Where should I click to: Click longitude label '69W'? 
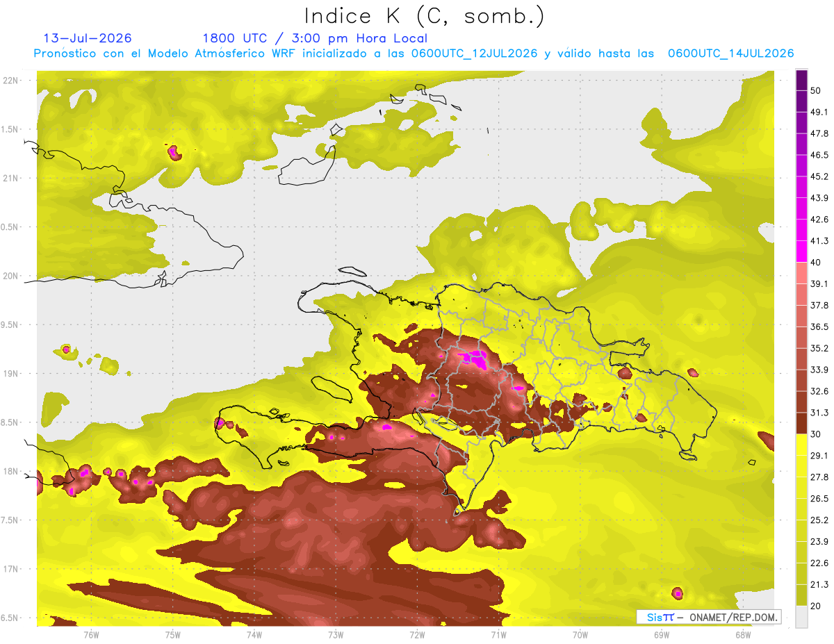pyautogui.click(x=662, y=634)
